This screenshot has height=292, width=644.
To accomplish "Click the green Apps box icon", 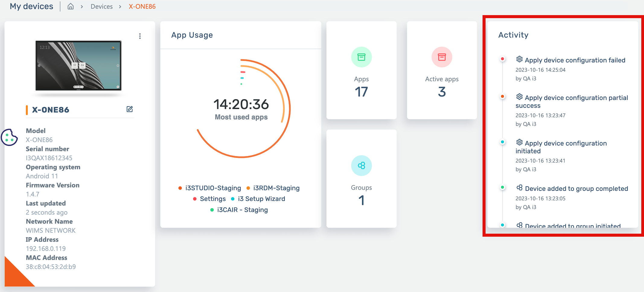I will (x=361, y=57).
